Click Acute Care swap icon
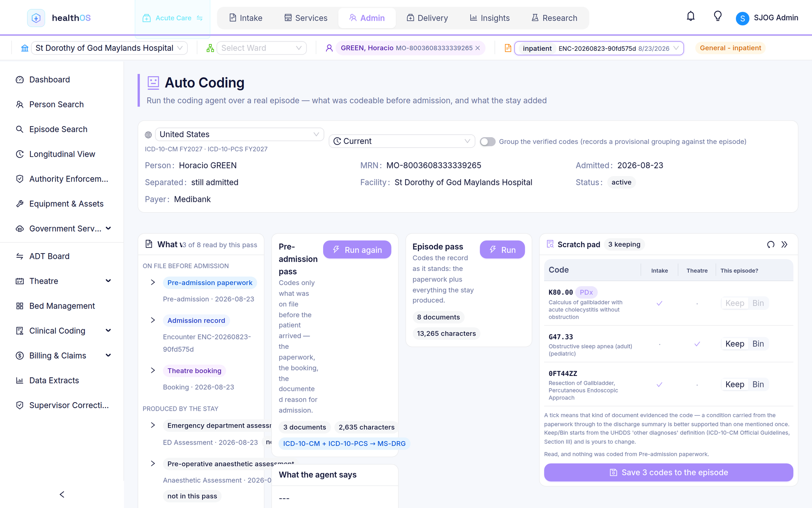Image resolution: width=812 pixels, height=508 pixels. point(200,18)
